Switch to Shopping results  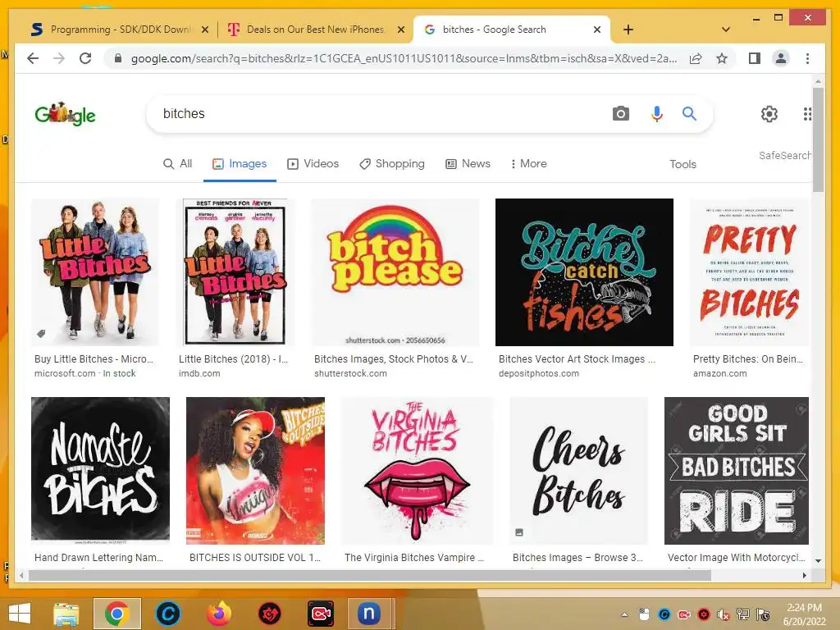pyautogui.click(x=391, y=164)
